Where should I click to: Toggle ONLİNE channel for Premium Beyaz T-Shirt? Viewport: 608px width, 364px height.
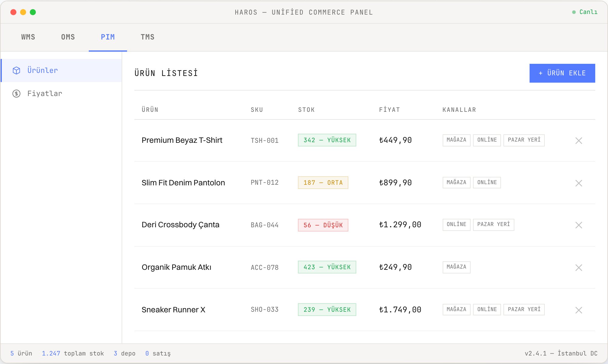[487, 140]
